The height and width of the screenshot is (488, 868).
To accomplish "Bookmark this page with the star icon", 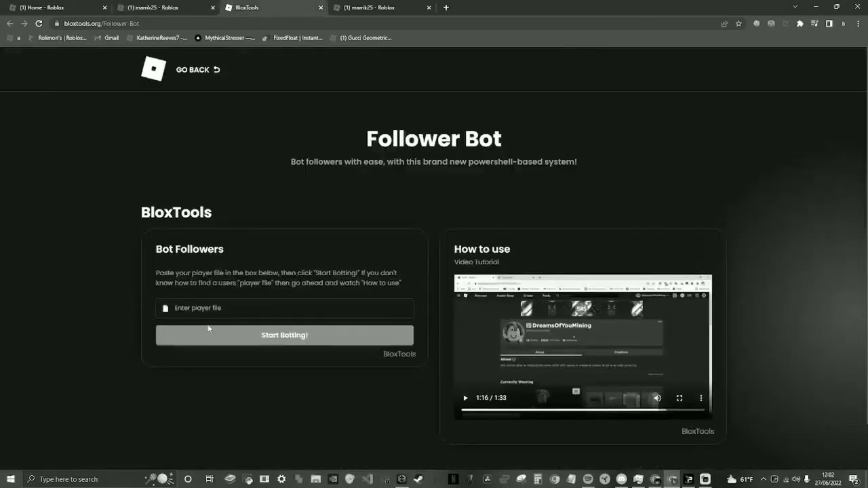I will point(738,23).
